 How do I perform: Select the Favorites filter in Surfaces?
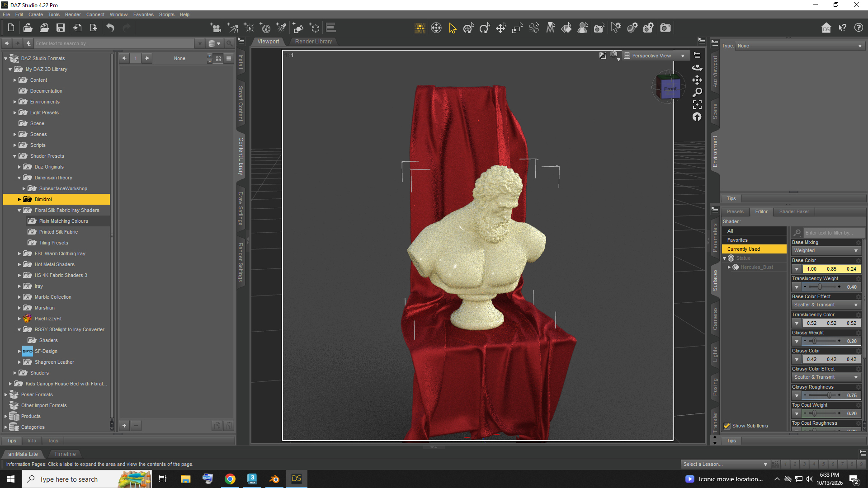click(x=754, y=240)
